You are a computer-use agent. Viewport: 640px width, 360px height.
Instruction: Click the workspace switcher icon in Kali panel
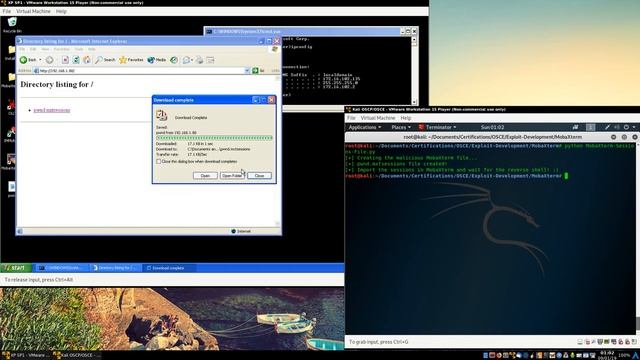[590, 127]
